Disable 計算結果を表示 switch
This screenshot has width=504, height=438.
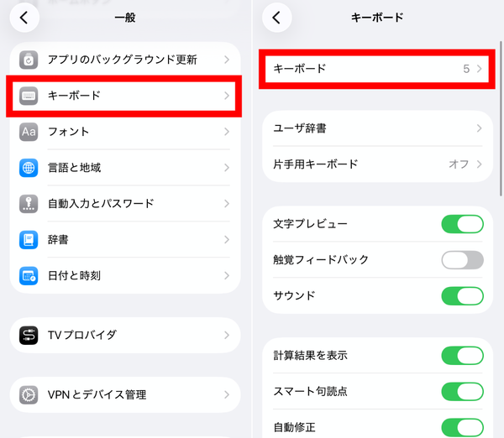click(462, 356)
